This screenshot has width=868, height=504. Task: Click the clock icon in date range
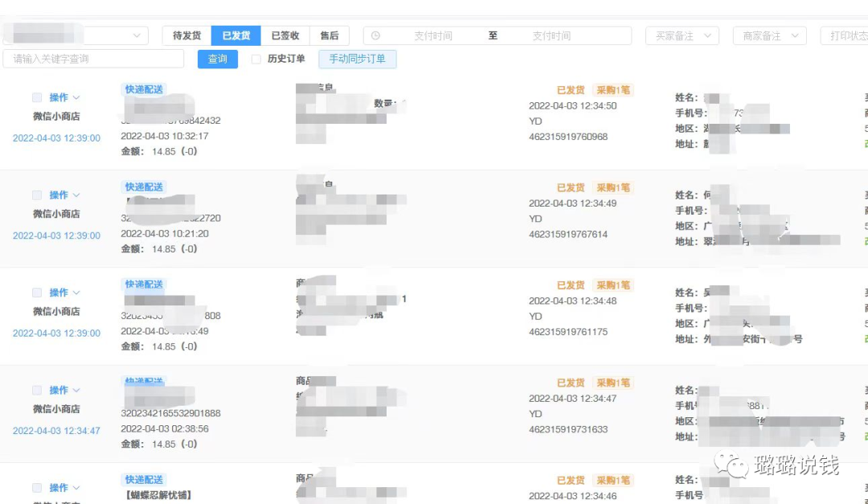pyautogui.click(x=375, y=35)
